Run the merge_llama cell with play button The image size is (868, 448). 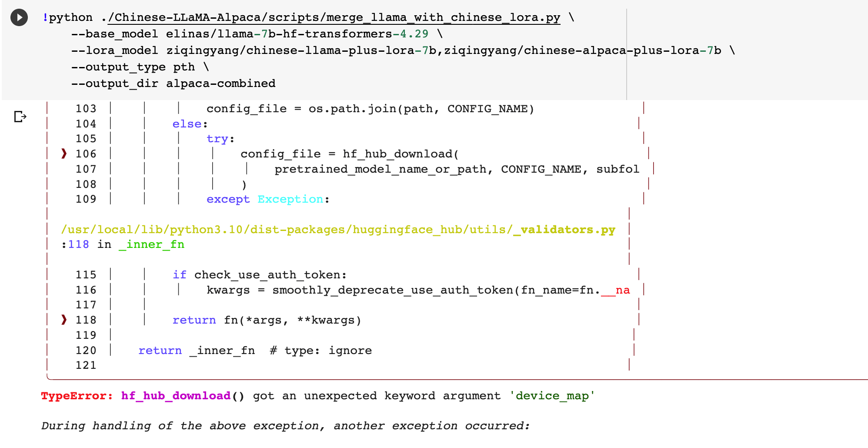click(x=19, y=17)
